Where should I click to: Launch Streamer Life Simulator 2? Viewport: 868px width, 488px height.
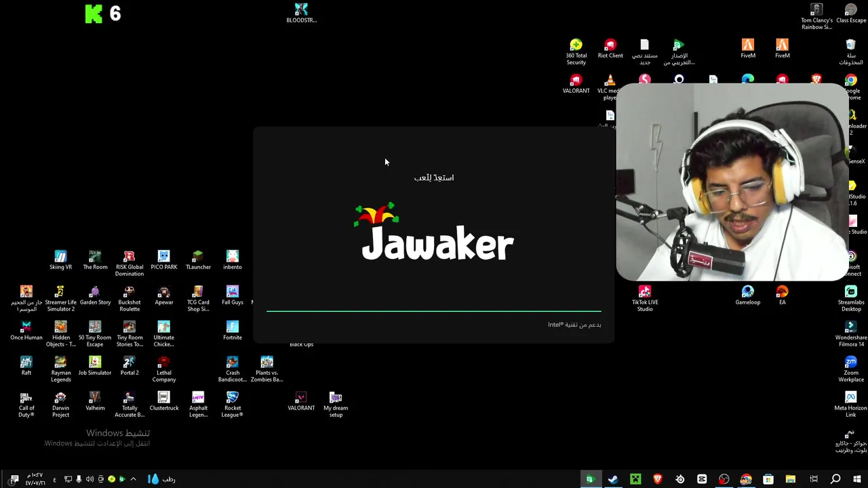(60, 298)
